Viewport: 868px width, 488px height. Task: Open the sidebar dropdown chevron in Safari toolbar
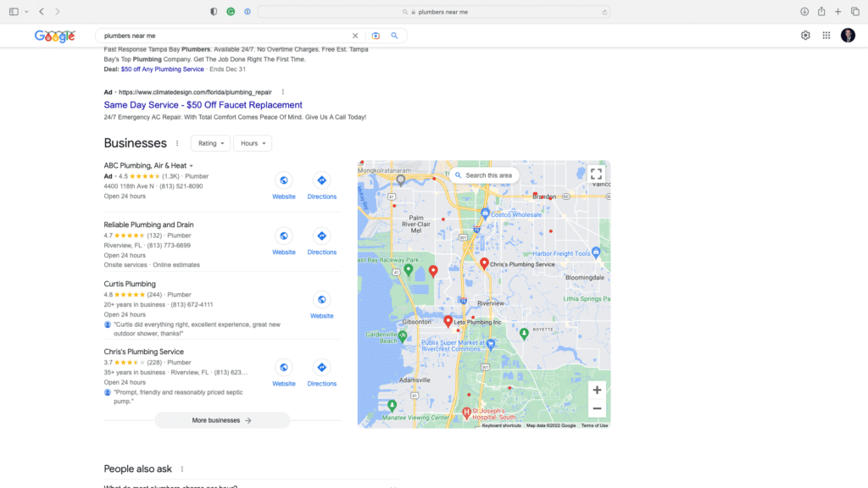tap(26, 12)
